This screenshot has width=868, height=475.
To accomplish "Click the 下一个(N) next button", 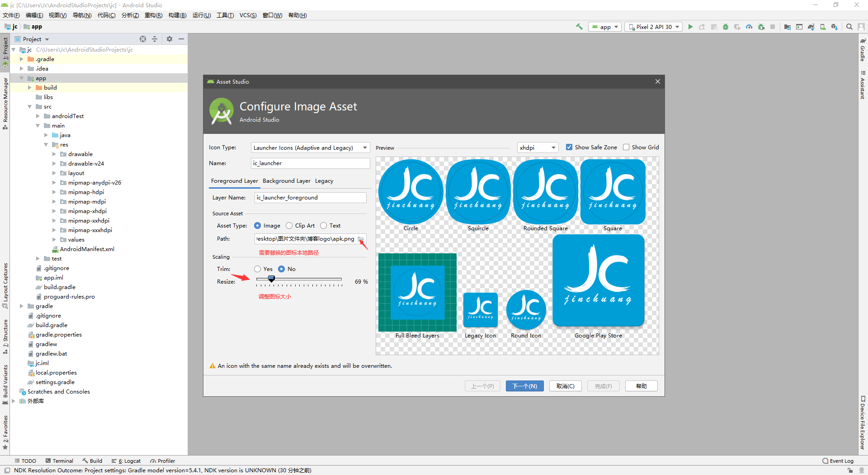I will pyautogui.click(x=524, y=386).
